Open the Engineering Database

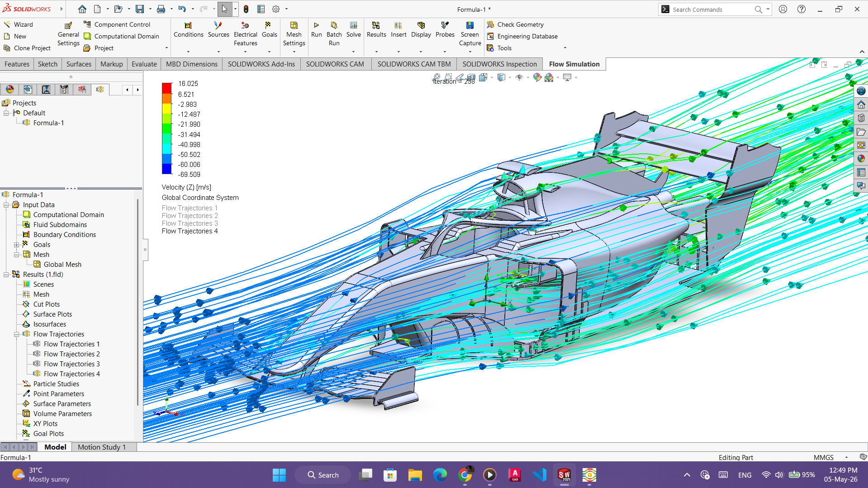tap(522, 36)
